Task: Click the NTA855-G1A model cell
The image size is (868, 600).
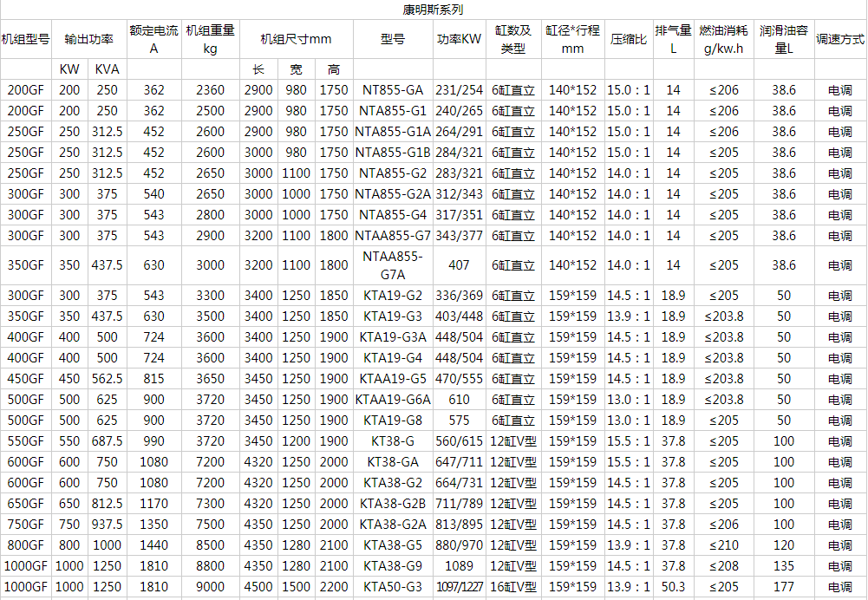Action: (393, 132)
